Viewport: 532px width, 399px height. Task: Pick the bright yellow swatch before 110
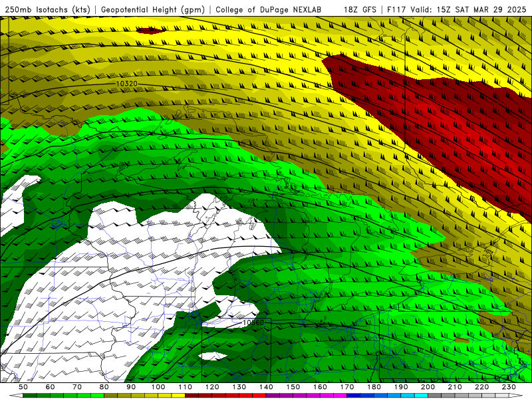pos(178,396)
